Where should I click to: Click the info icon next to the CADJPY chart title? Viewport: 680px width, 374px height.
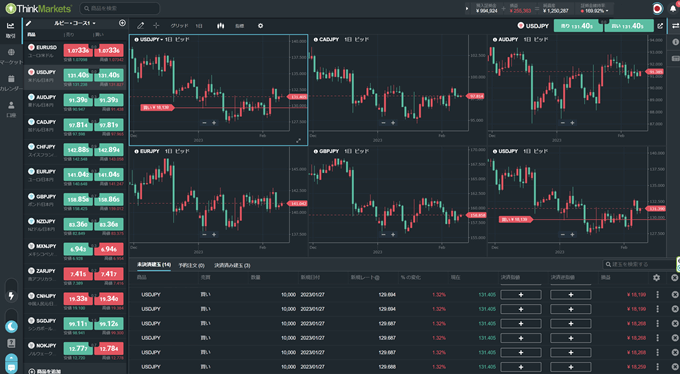click(315, 39)
